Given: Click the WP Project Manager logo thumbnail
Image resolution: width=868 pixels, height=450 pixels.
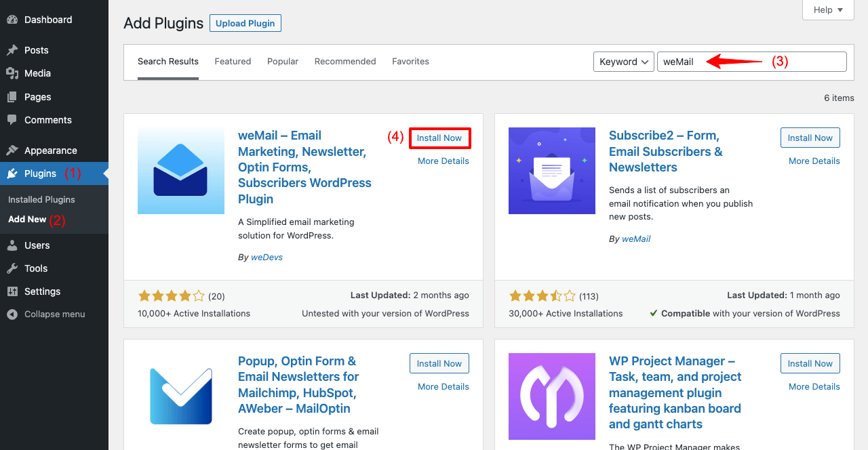Looking at the screenshot, I should pos(552,396).
